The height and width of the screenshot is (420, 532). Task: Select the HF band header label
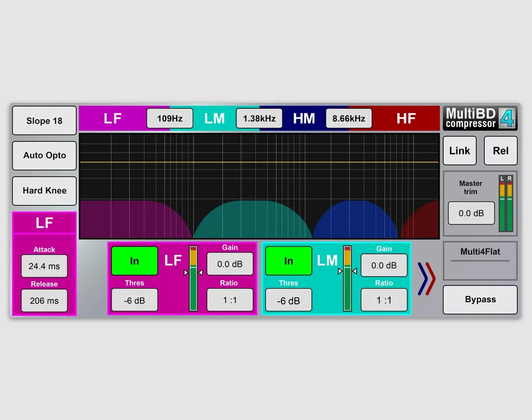406,119
